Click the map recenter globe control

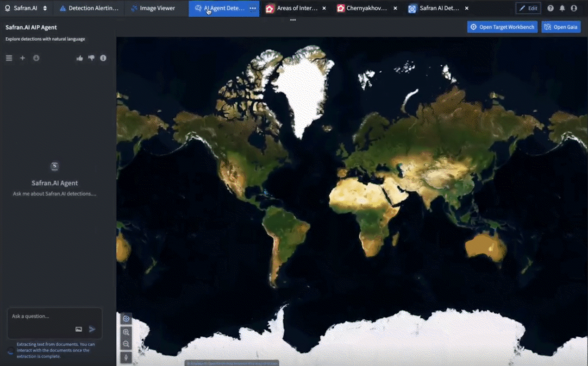coord(126,319)
